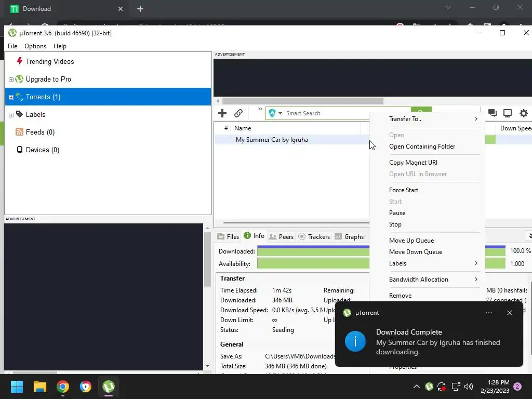Open notification options three-dot menu
Viewport: 532px width, 399px height.
488,313
